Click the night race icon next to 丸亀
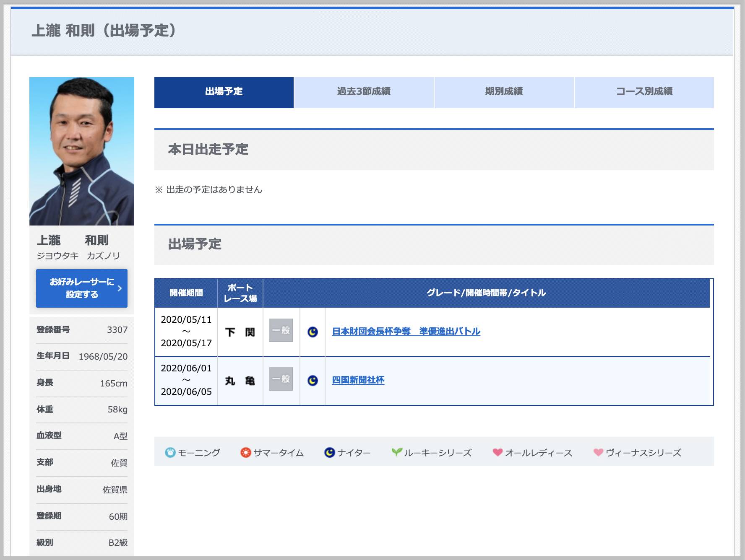Screen dimensions: 745x560 coord(313,381)
